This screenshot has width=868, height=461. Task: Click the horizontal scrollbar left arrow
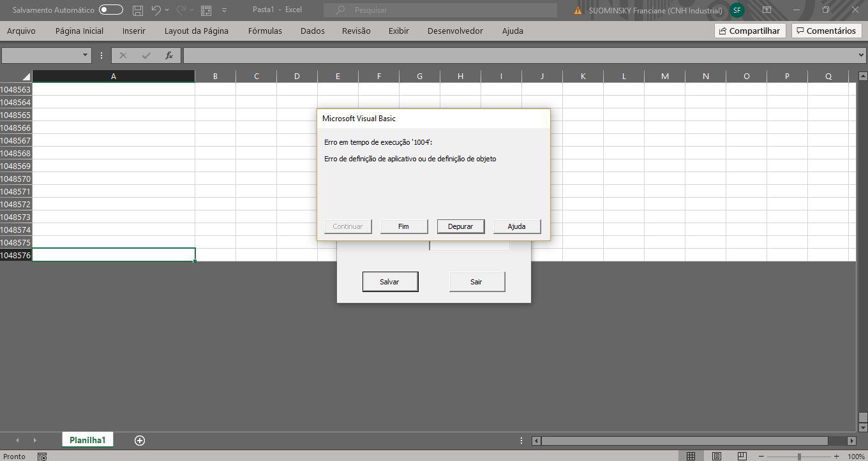pos(537,441)
